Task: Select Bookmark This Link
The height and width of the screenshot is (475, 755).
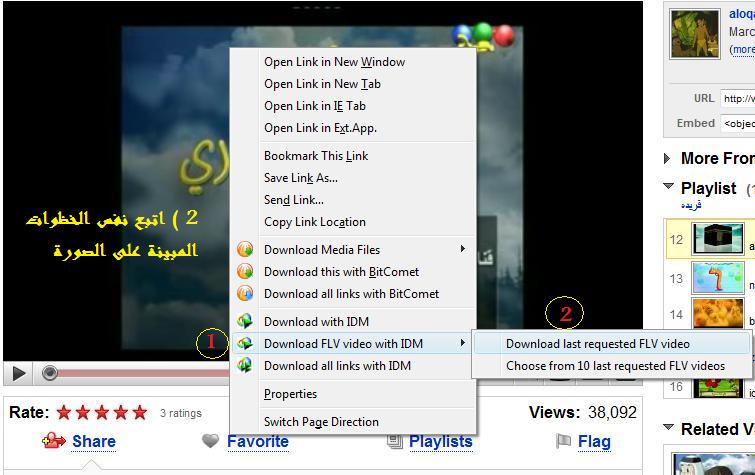Action: (316, 156)
